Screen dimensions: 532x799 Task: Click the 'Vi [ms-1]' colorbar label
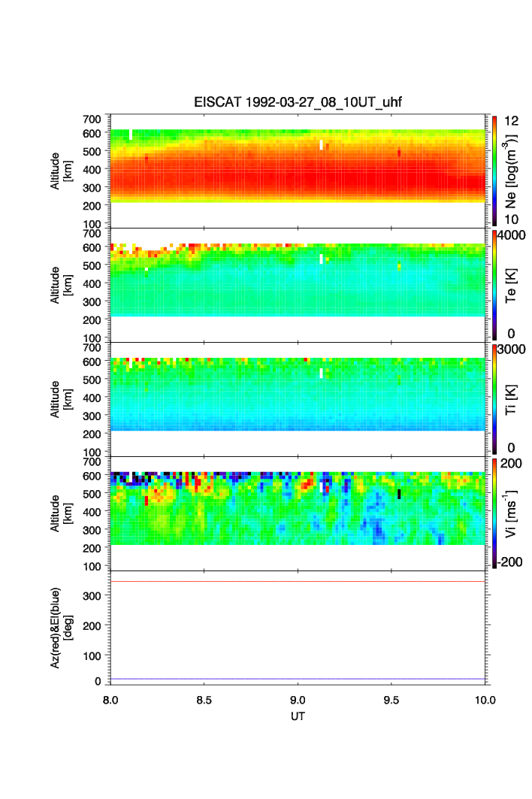click(x=511, y=513)
